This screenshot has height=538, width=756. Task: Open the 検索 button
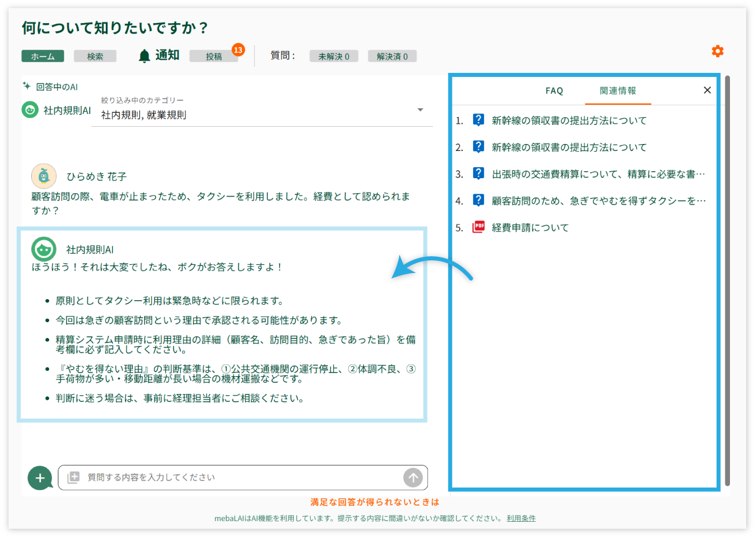[x=95, y=56]
